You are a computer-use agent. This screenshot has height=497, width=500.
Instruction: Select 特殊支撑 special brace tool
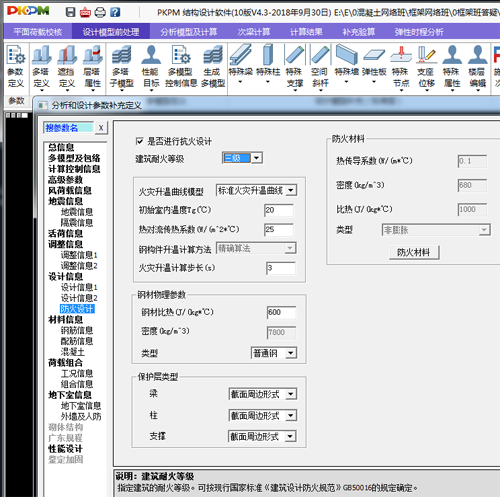[295, 67]
